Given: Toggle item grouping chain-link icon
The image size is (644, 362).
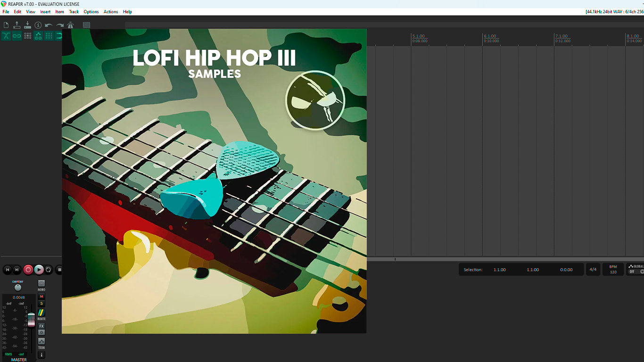Looking at the screenshot, I should (17, 36).
